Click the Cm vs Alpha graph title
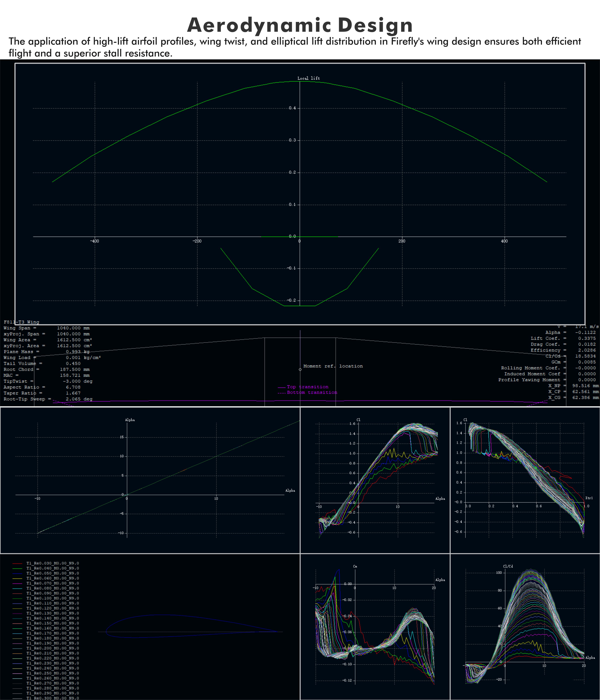This screenshot has width=600, height=700. pyautogui.click(x=355, y=566)
